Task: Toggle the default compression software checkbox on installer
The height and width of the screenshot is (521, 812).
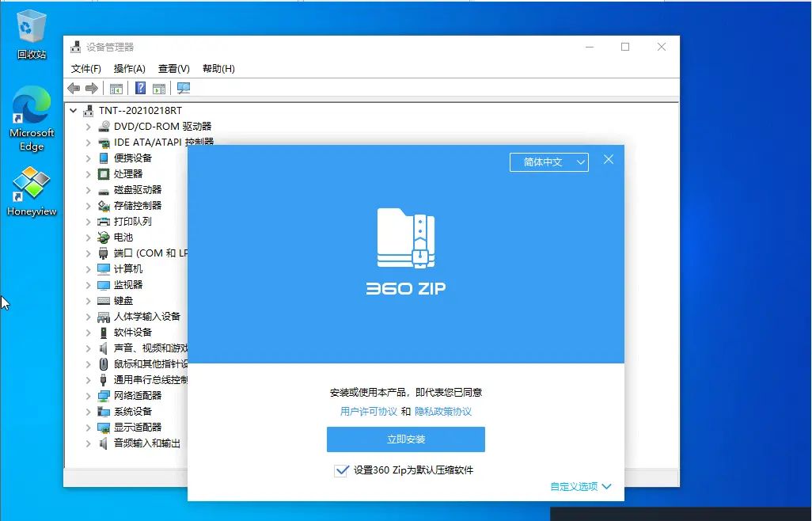Action: point(342,470)
